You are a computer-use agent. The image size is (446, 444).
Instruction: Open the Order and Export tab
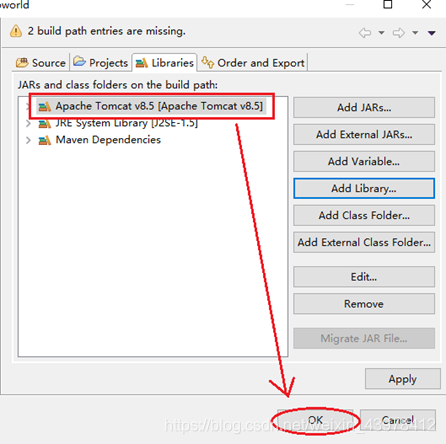point(253,63)
